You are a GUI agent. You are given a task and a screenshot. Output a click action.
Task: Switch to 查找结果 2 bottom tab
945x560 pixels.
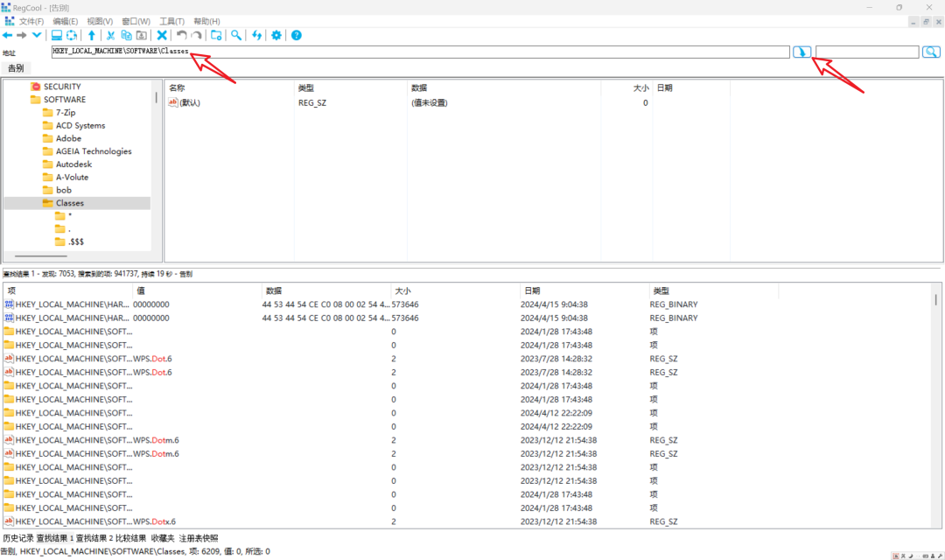(x=94, y=538)
